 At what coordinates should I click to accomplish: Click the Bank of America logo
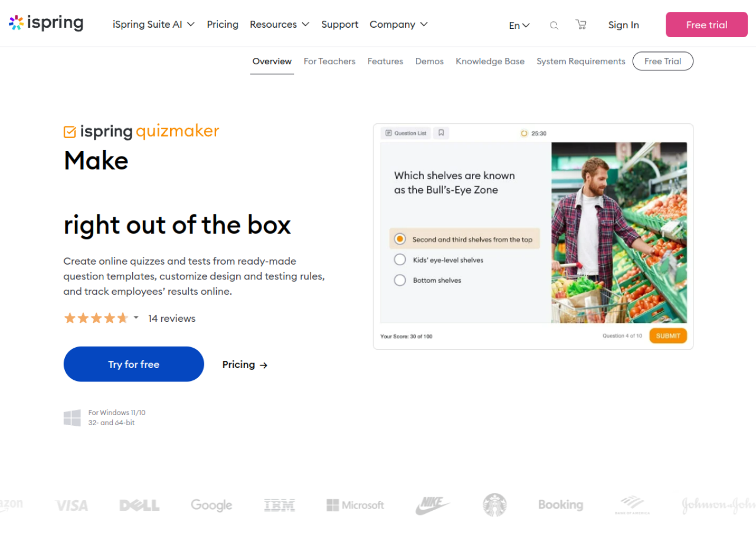632,505
